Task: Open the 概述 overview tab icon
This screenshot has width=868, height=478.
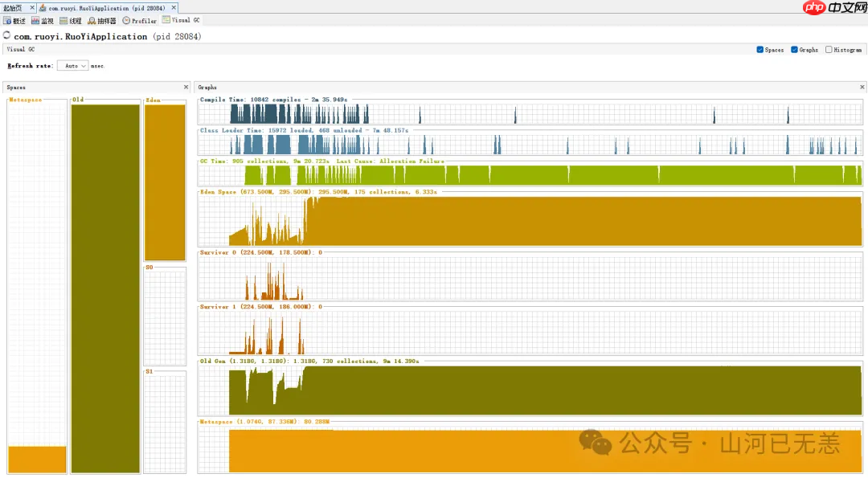Action: point(8,21)
